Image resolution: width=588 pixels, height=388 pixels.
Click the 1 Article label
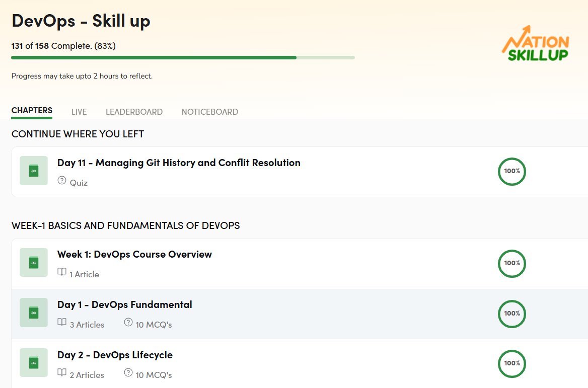(x=85, y=274)
